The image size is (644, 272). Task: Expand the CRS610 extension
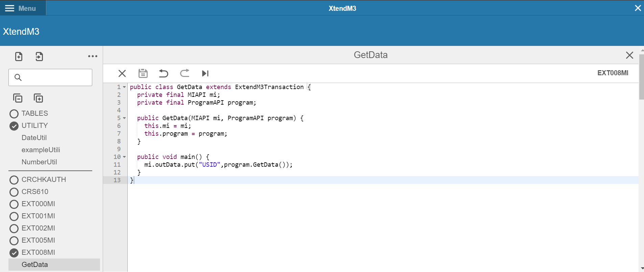pos(14,192)
